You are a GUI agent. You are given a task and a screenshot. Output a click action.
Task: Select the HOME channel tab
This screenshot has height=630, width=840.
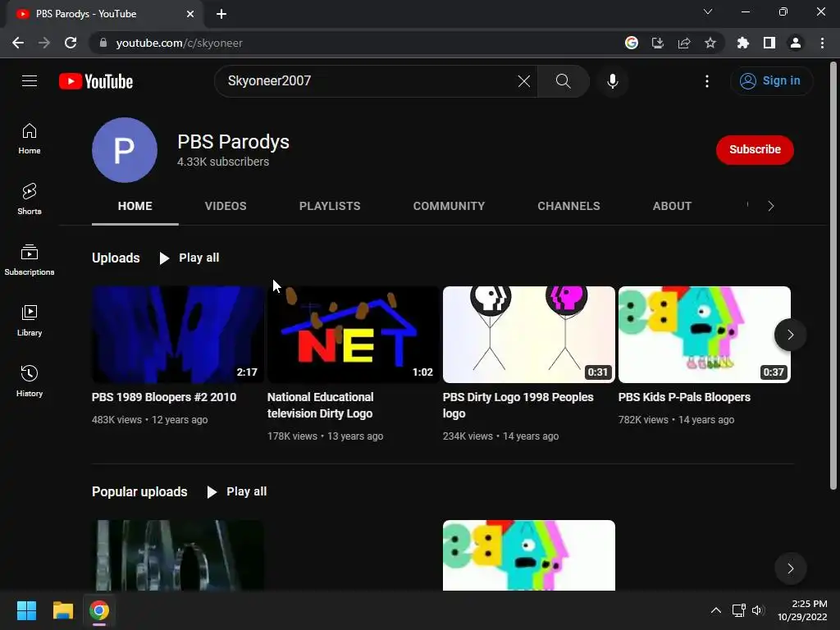pyautogui.click(x=135, y=206)
